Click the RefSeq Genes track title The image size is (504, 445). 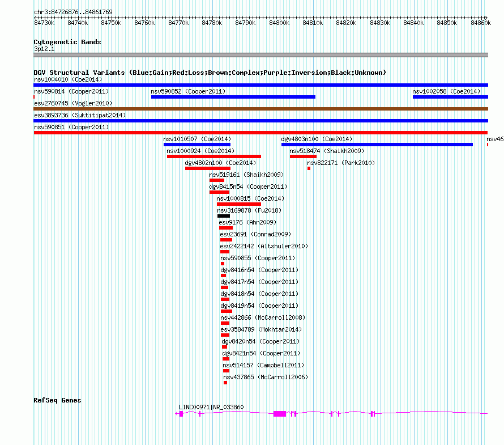tap(57, 400)
